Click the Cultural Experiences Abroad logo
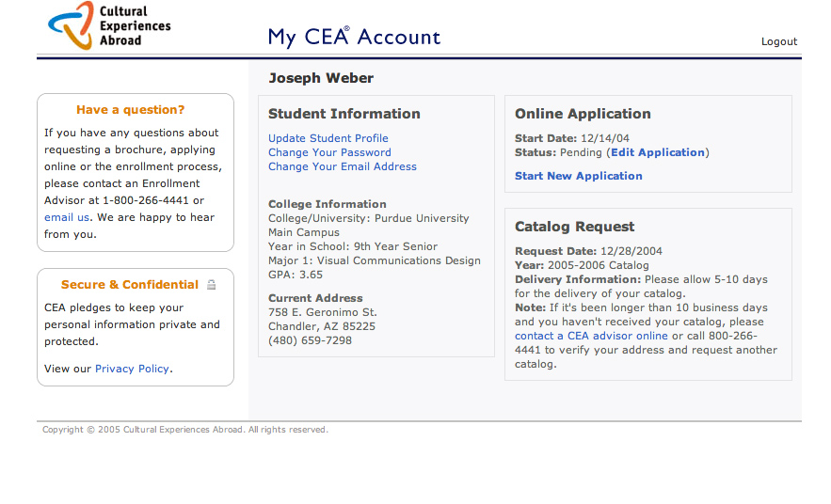The width and height of the screenshot is (831, 504). pos(109,26)
